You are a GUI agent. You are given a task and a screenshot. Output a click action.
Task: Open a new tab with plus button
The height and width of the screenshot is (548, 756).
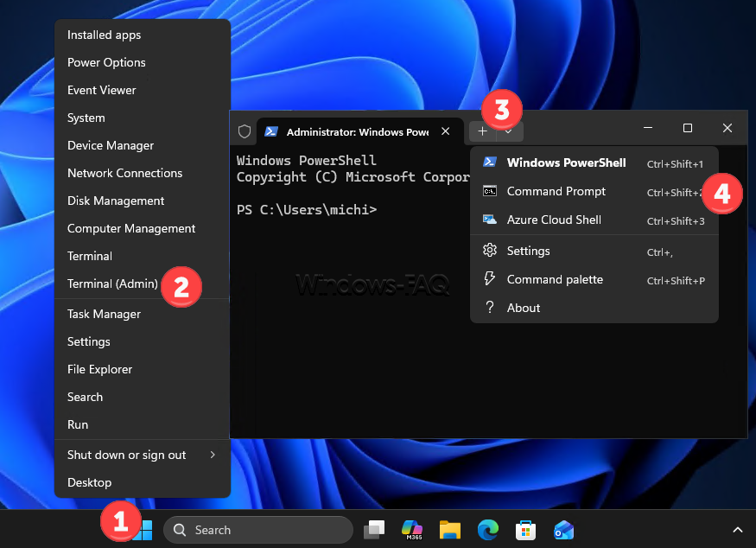point(482,131)
